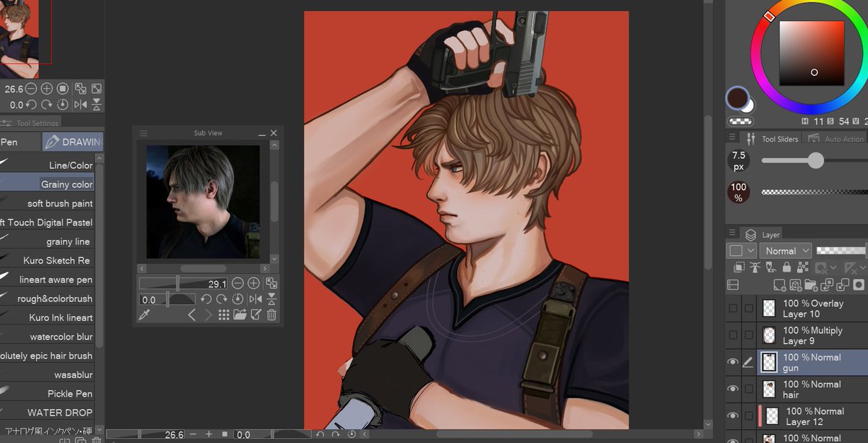868x443 pixels.
Task: Open the Tool Settings tab
Action: (x=30, y=123)
